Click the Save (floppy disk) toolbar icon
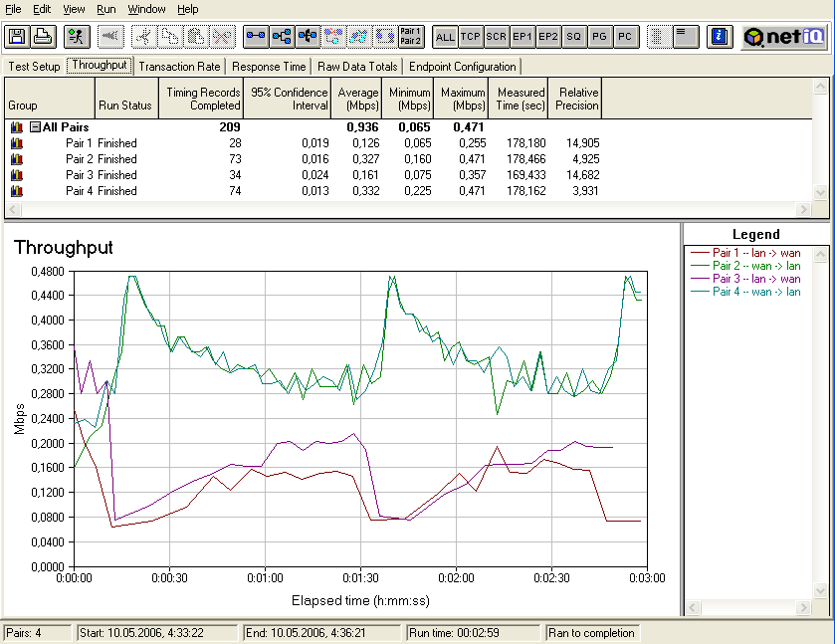The width and height of the screenshot is (835, 644). point(18,37)
